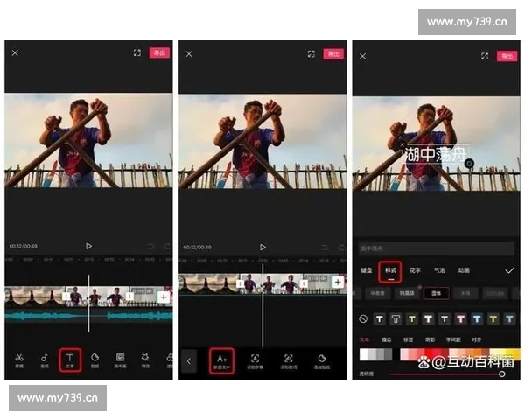Tap 导出 export button in middle screen
This screenshot has height=420, width=525.
pos(333,54)
